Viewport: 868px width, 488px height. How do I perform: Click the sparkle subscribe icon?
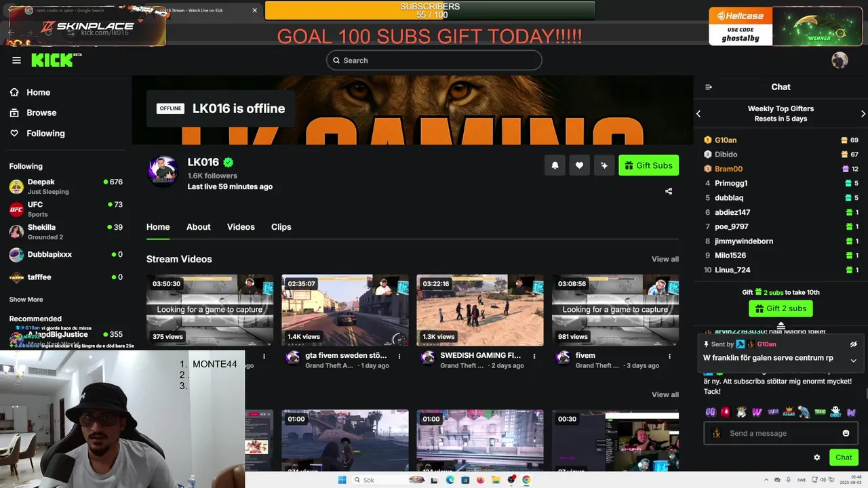[604, 165]
